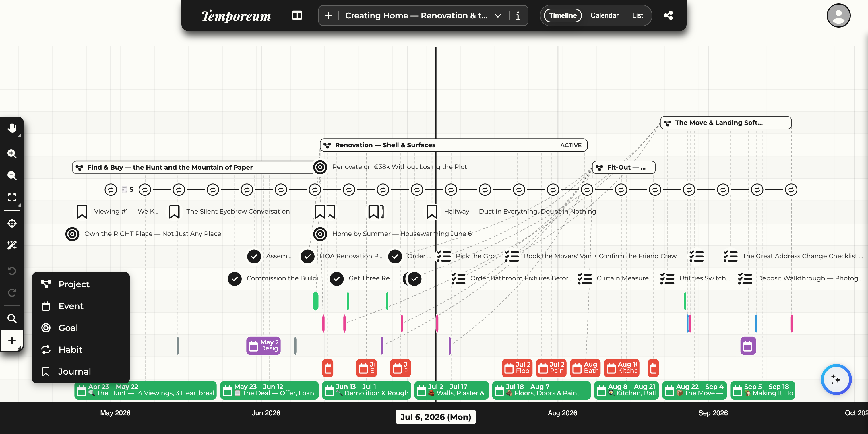Image resolution: width=868 pixels, height=434 pixels.
Task: Toggle completed task 'Commission the Buildi...'
Action: [x=235, y=279]
